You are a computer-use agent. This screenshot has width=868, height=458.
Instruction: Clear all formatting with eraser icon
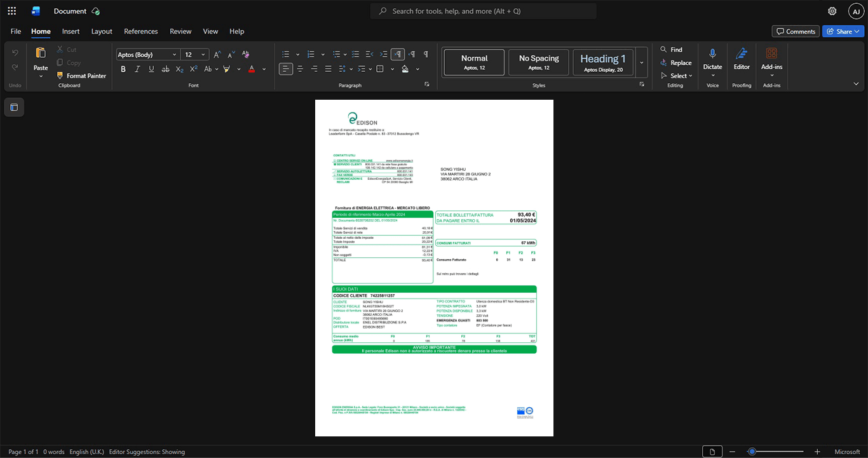(x=245, y=55)
